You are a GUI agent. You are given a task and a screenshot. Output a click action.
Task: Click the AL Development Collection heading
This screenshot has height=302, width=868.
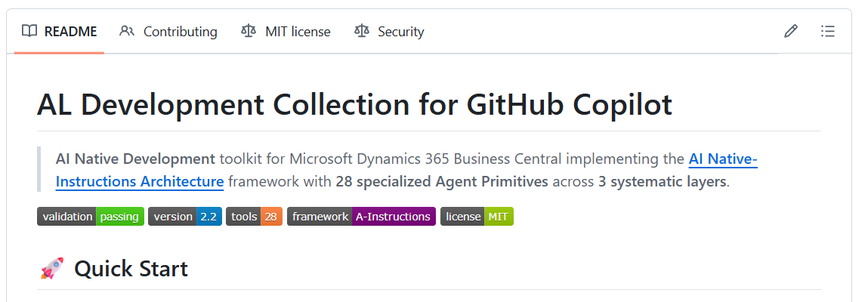[x=354, y=104]
